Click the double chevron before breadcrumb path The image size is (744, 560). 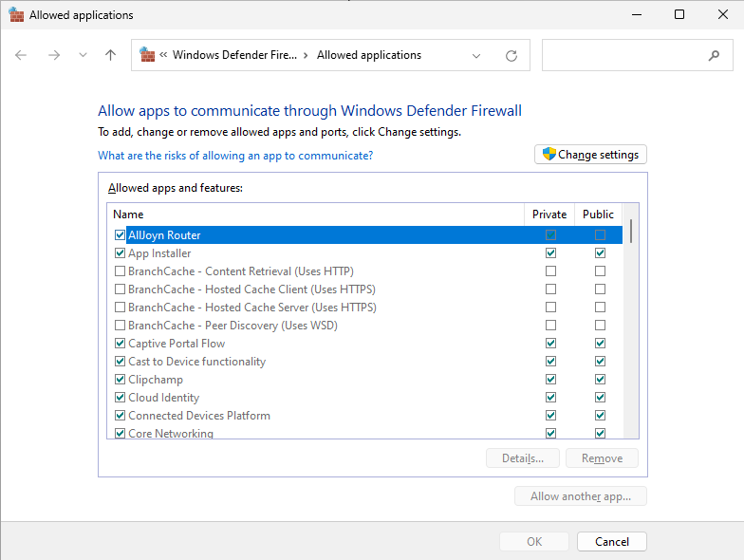coord(163,55)
